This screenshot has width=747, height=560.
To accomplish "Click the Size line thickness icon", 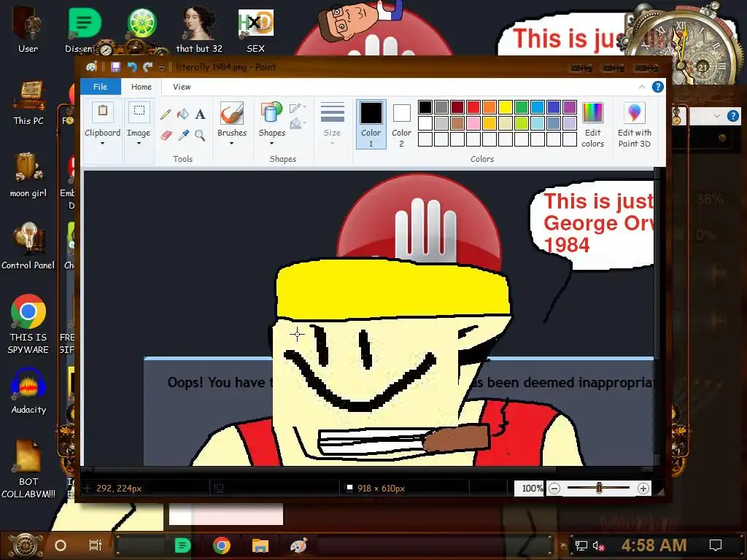I will click(332, 113).
